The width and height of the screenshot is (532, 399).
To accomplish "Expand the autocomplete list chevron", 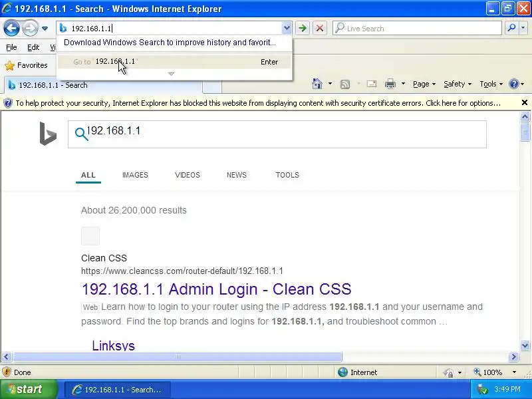I will 172,74.
